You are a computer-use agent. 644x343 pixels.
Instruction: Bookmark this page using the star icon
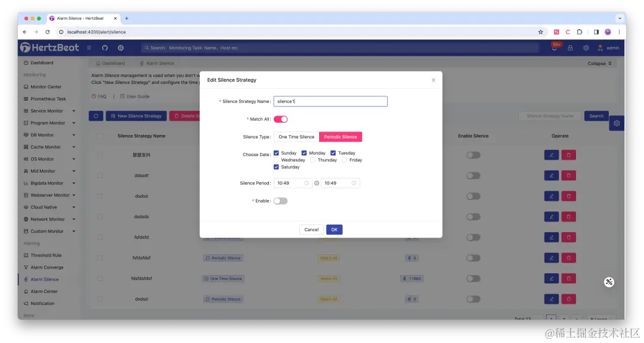click(540, 32)
